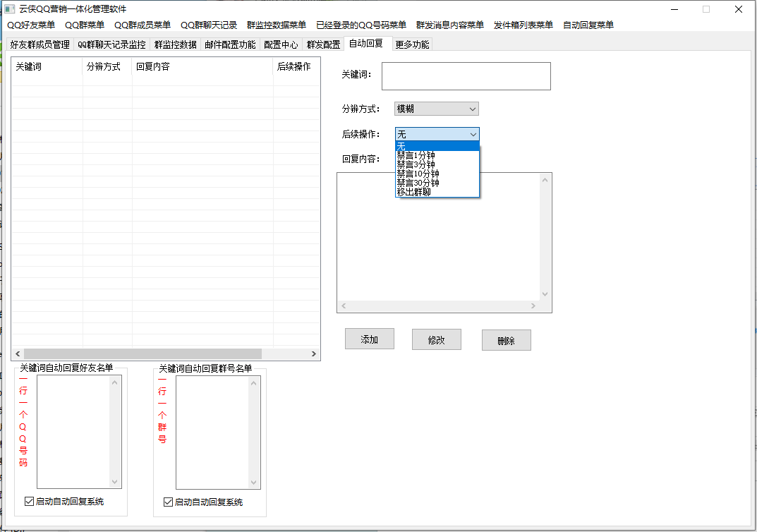757x532 pixels.
Task: Click the 添加 button
Action: (369, 339)
